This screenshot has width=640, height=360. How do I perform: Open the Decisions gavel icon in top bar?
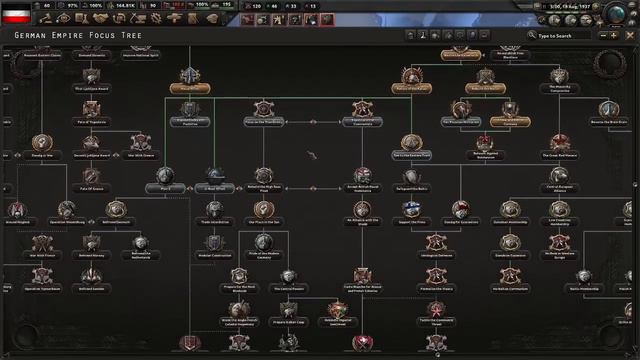click(x=46, y=18)
